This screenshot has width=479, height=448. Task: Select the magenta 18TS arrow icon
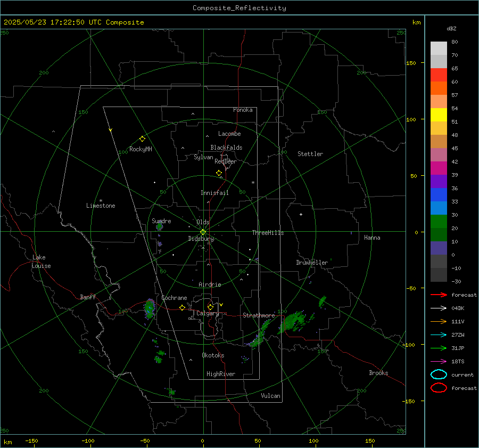(439, 362)
